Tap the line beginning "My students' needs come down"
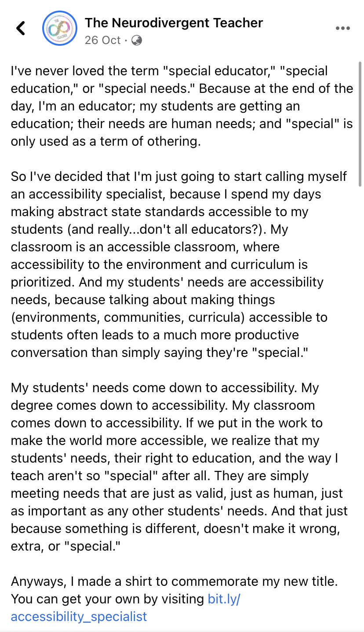The width and height of the screenshot is (364, 632). pyautogui.click(x=165, y=388)
